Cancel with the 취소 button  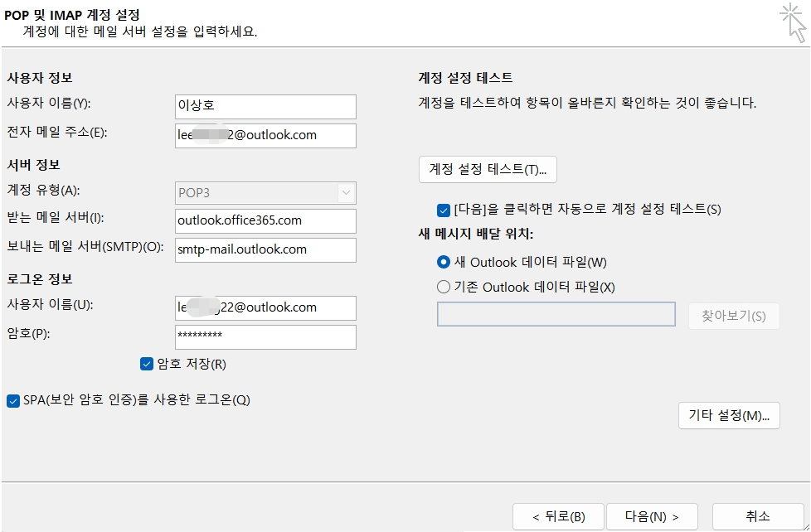tap(758, 516)
